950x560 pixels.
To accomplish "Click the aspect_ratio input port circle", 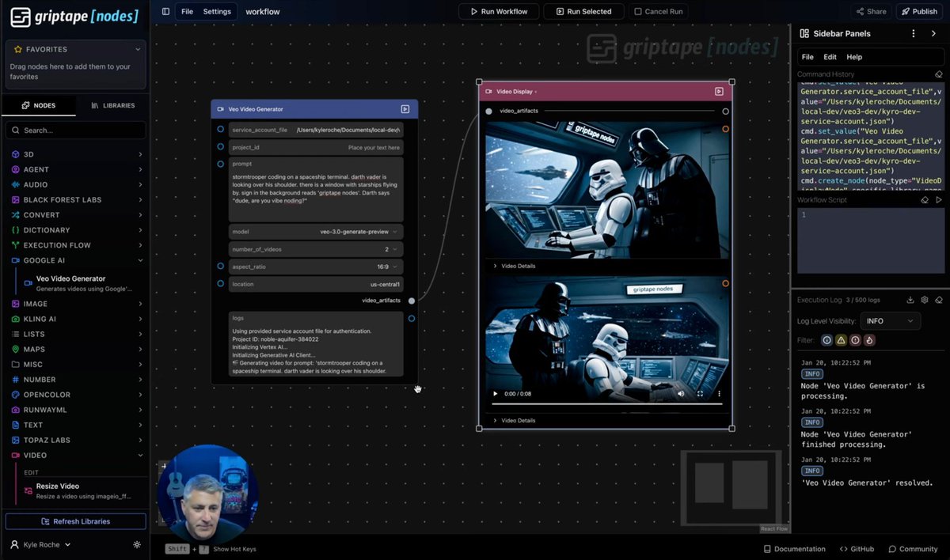I will tap(220, 266).
